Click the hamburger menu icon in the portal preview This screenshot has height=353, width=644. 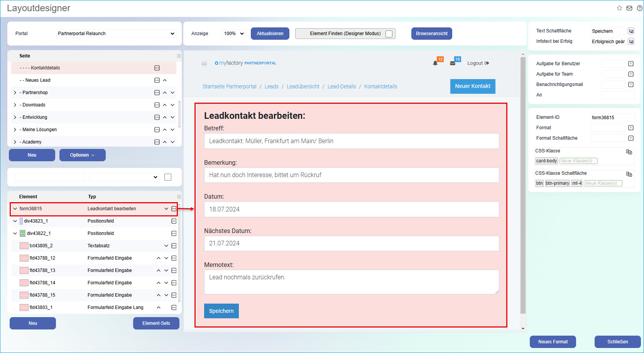tap(204, 64)
